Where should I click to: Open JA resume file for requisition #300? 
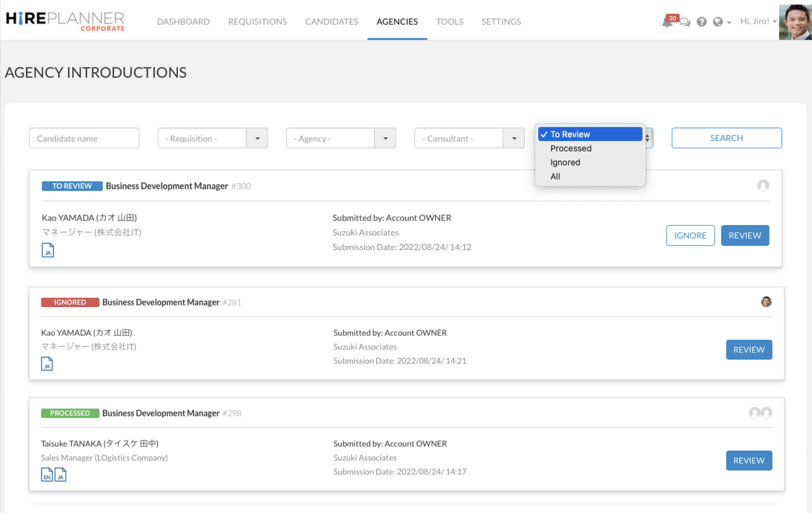[x=48, y=250]
